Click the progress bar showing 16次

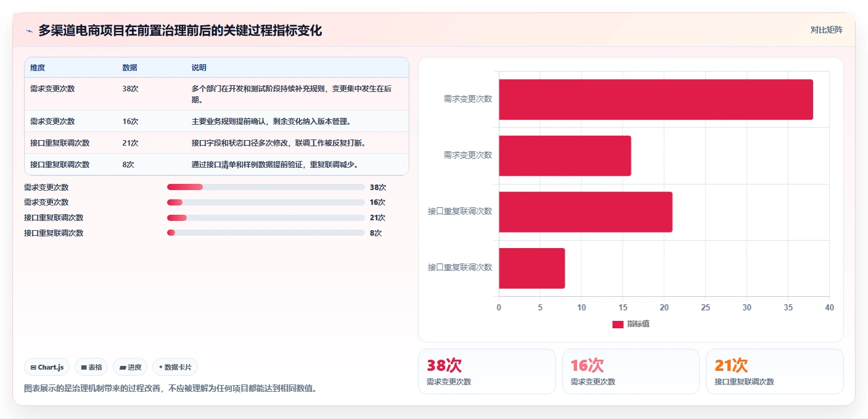pyautogui.click(x=266, y=202)
